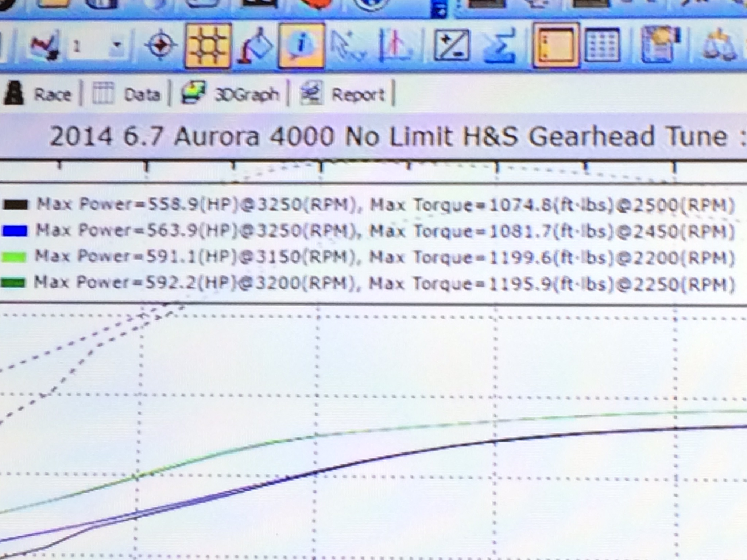
Task: Click the 1199.6 ft-lbs torque value
Action: [551, 258]
